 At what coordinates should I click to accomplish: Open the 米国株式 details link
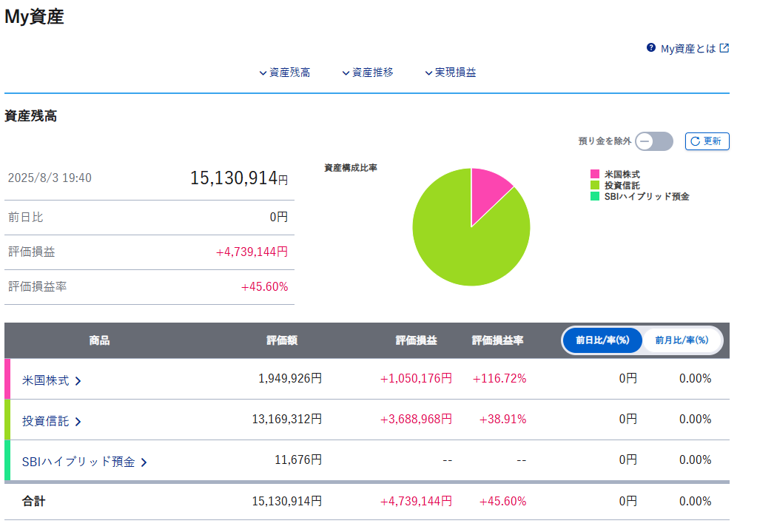pyautogui.click(x=46, y=380)
